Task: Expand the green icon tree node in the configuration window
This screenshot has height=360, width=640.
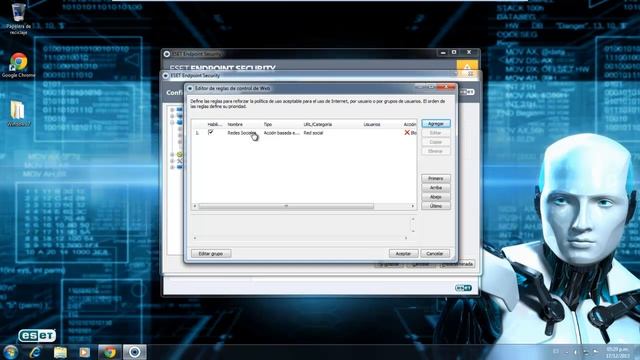Action: 172,155
